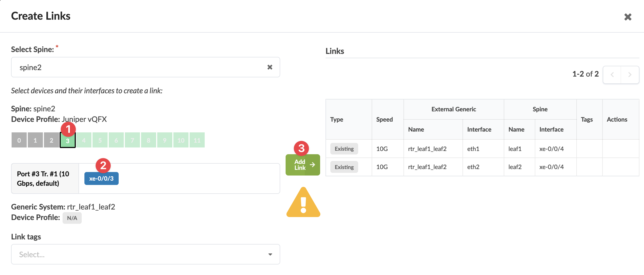644x275 pixels.
Task: Choose port 11 in port layout
Action: (197, 140)
